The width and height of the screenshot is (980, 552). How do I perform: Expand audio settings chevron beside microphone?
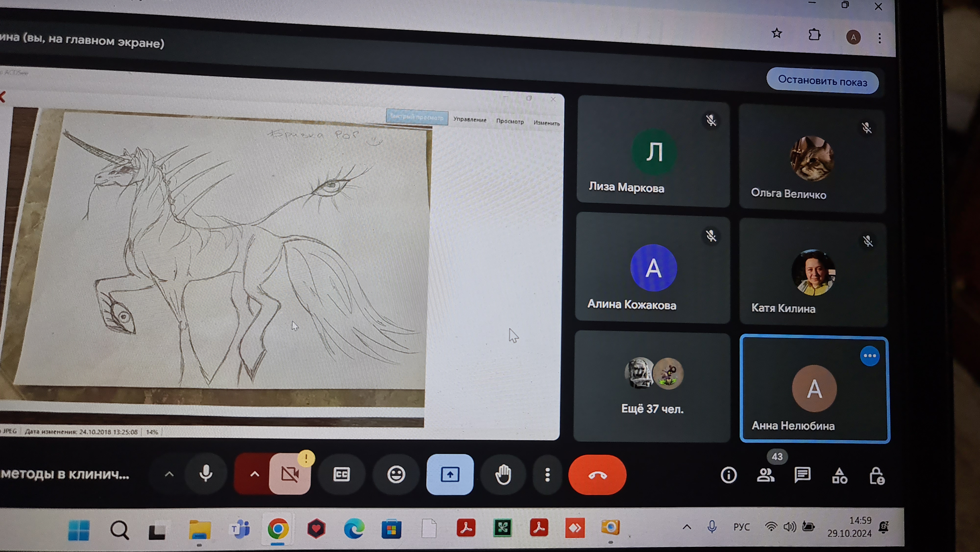[169, 474]
